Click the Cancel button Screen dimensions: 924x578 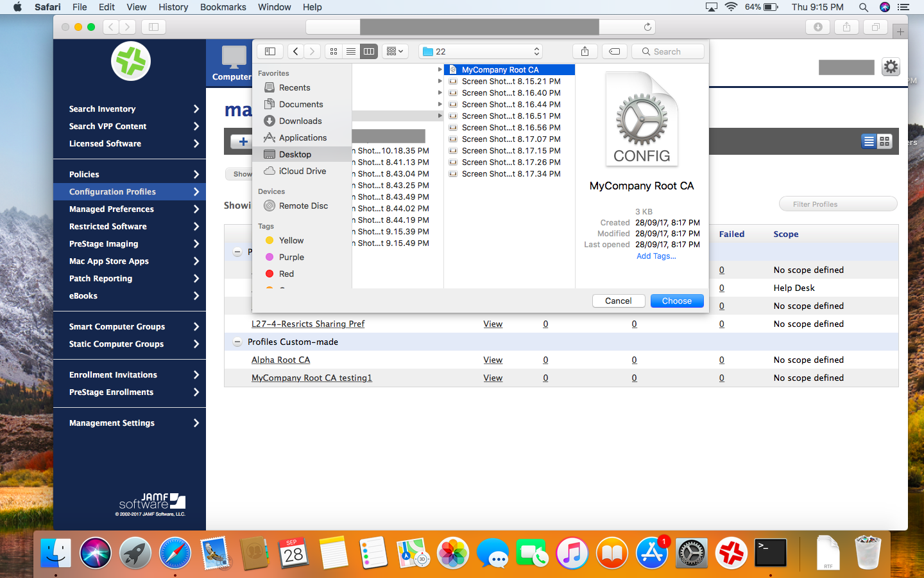(x=618, y=301)
